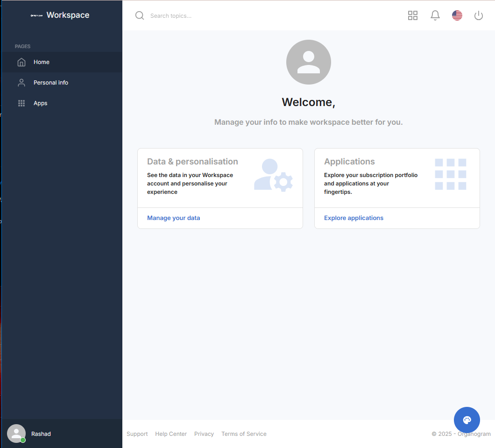Click the Personal info person icon
Image resolution: width=495 pixels, height=448 pixels.
coord(21,83)
